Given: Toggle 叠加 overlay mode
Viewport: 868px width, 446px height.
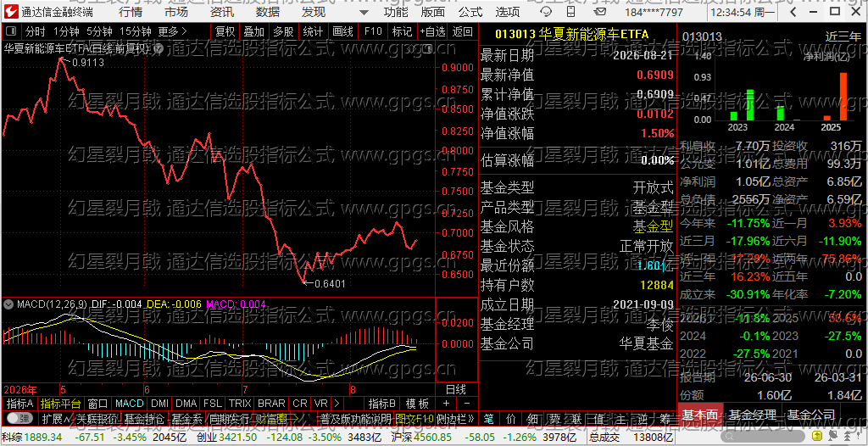Looking at the screenshot, I should tap(254, 31).
